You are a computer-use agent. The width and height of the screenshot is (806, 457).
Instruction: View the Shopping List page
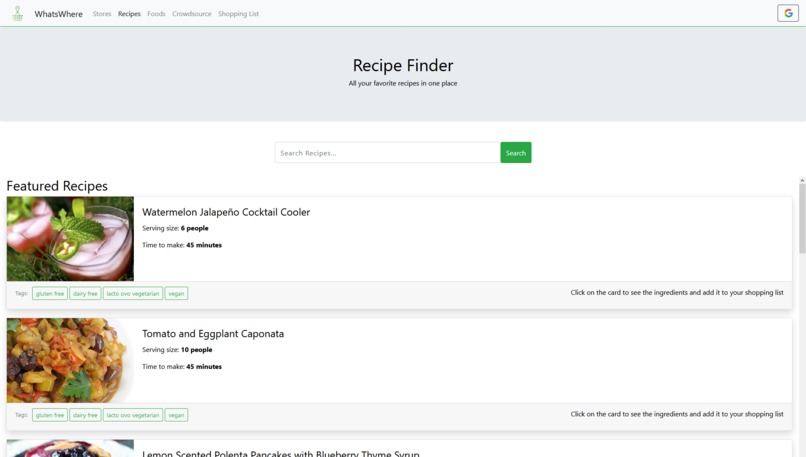(239, 14)
